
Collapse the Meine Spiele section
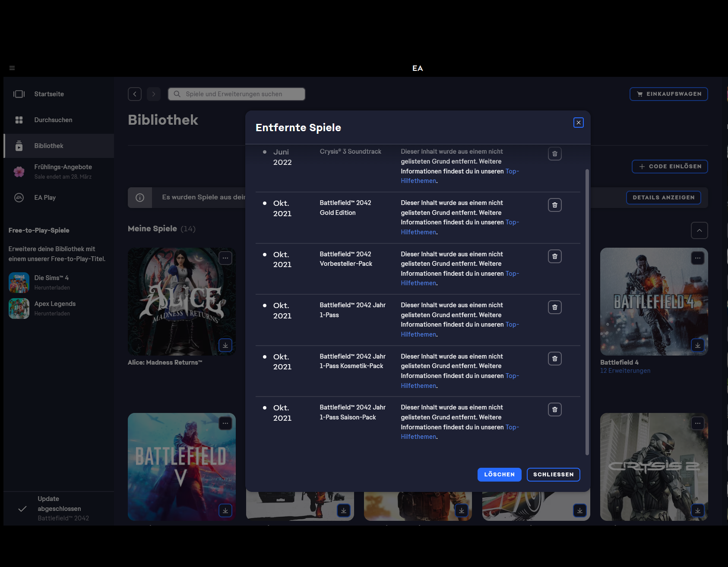pos(699,230)
